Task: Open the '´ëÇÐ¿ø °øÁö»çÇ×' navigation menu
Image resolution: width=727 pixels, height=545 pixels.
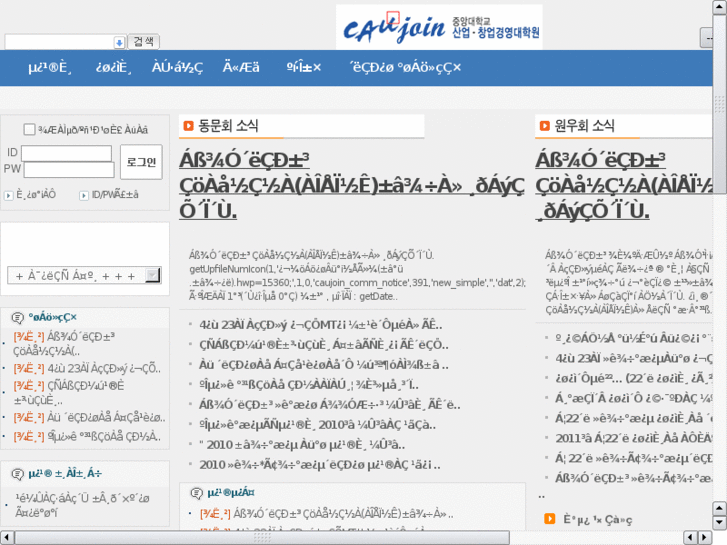Action: (406, 68)
